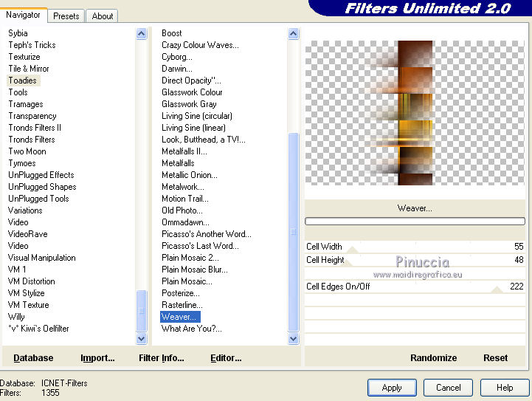
Task: Select Teph's Tricks category
Action: 32,45
